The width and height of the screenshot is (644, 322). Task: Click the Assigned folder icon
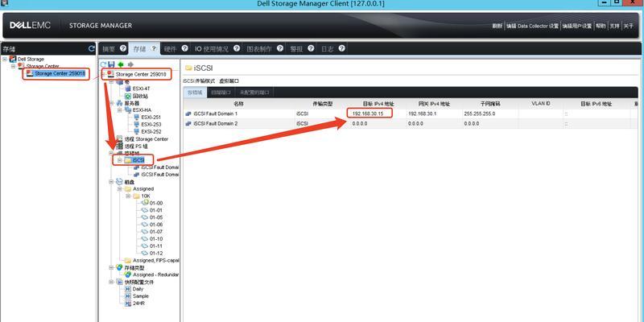click(128, 189)
